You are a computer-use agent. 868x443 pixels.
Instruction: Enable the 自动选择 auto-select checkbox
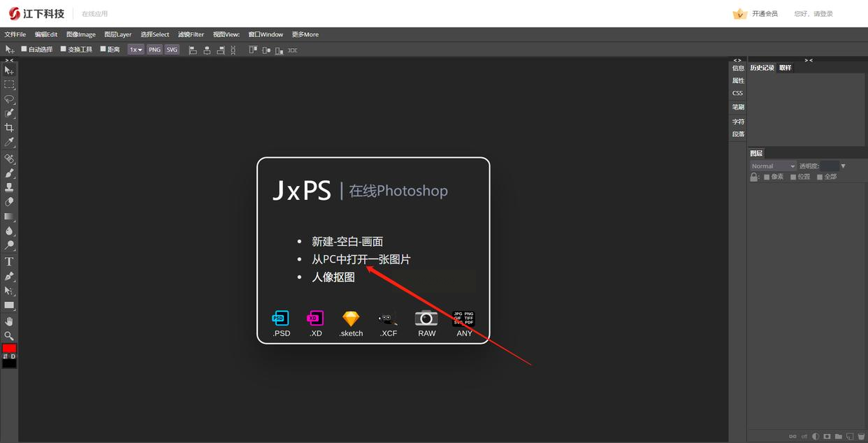24,49
